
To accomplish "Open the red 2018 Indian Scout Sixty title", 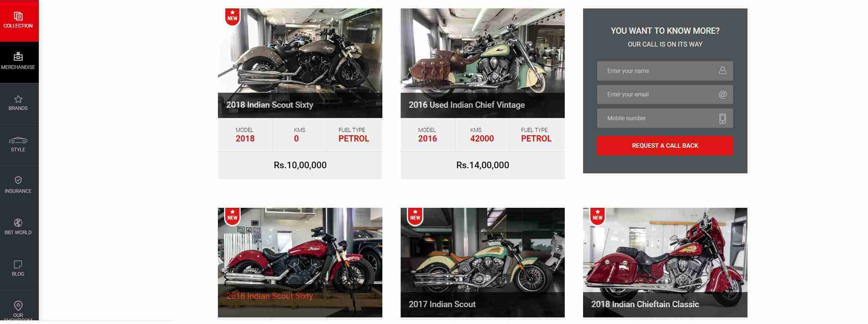I will pos(270,296).
